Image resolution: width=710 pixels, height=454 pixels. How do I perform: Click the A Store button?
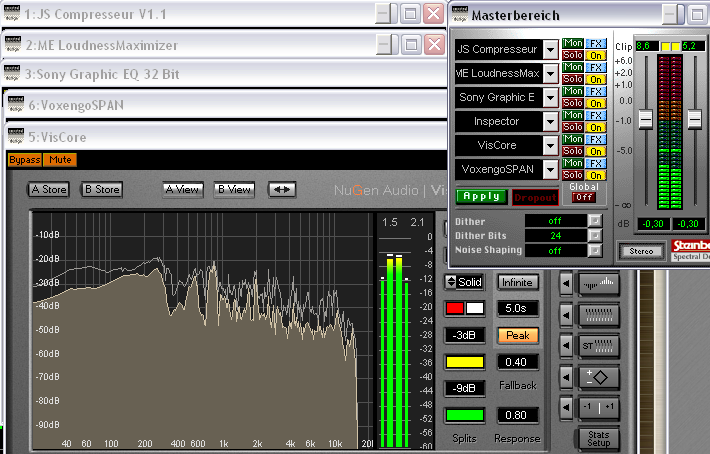pos(49,190)
